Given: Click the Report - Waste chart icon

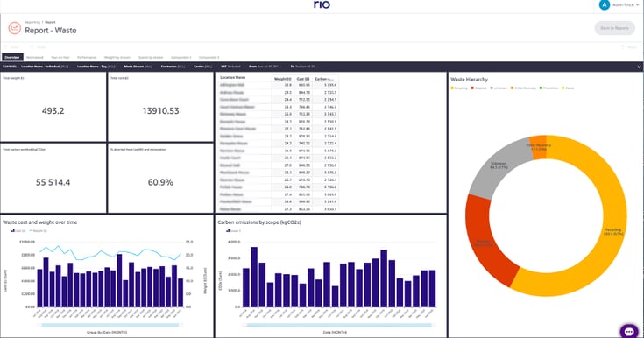Looking at the screenshot, I should [x=14, y=28].
